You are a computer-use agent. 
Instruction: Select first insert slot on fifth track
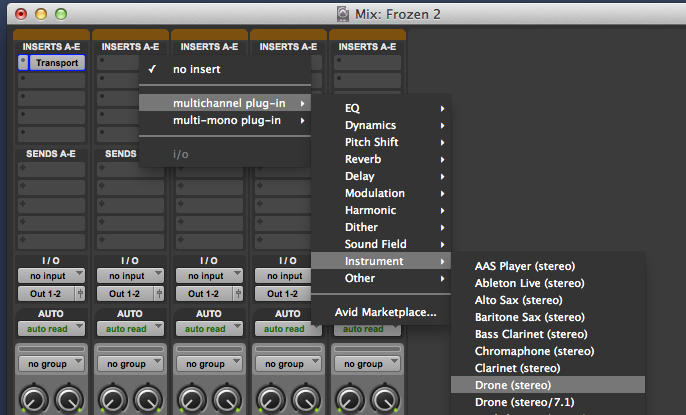(x=367, y=63)
